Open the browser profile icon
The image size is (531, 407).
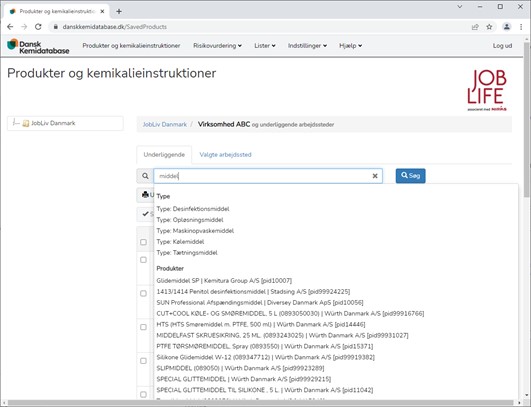click(x=507, y=27)
